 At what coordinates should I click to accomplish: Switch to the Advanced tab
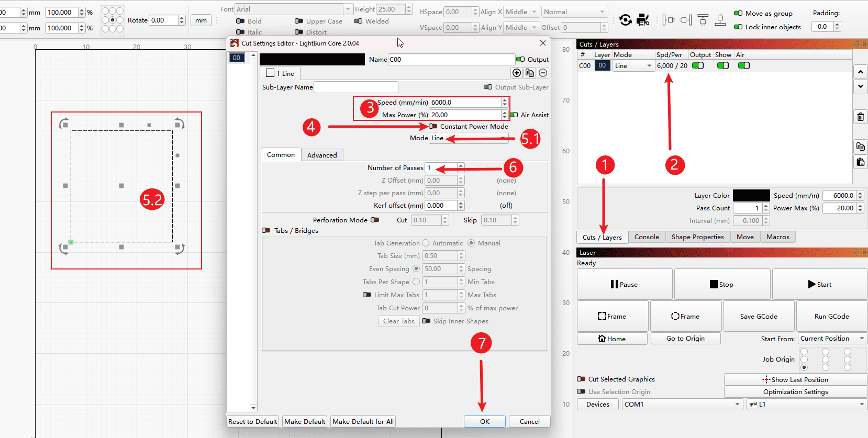click(x=322, y=155)
